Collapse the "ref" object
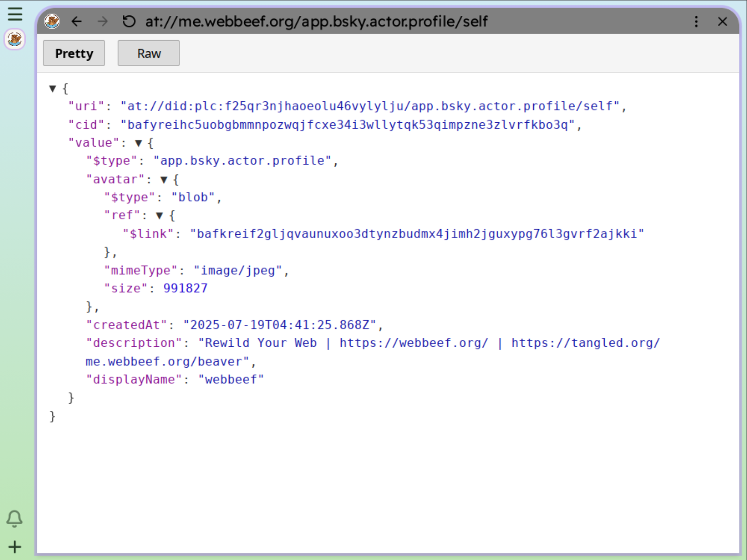 tap(160, 216)
